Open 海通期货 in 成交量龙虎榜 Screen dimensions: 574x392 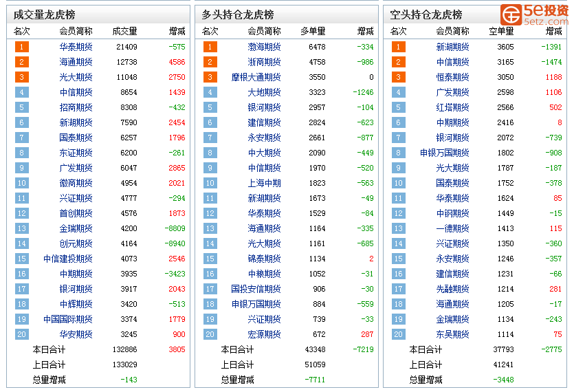point(76,62)
